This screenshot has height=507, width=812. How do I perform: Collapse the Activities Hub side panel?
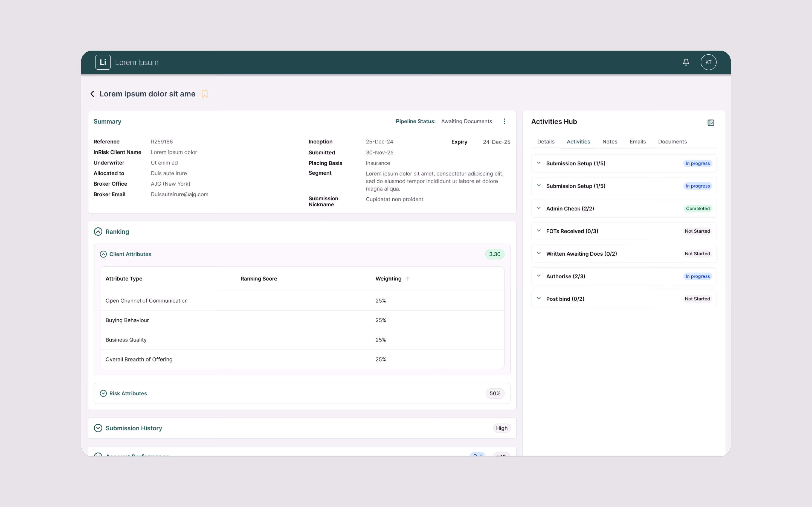pyautogui.click(x=711, y=123)
